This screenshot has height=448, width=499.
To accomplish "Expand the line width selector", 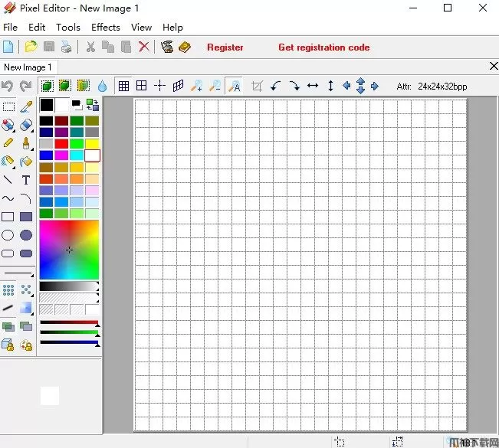I will coord(18,273).
